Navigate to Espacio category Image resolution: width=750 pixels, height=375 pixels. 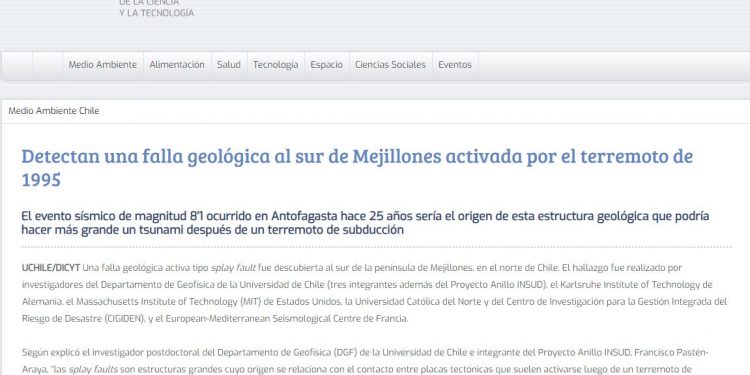(x=326, y=65)
